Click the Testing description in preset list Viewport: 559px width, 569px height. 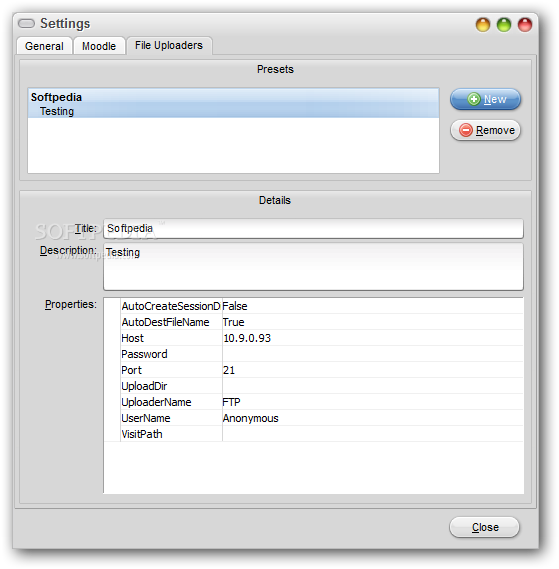pyautogui.click(x=57, y=111)
